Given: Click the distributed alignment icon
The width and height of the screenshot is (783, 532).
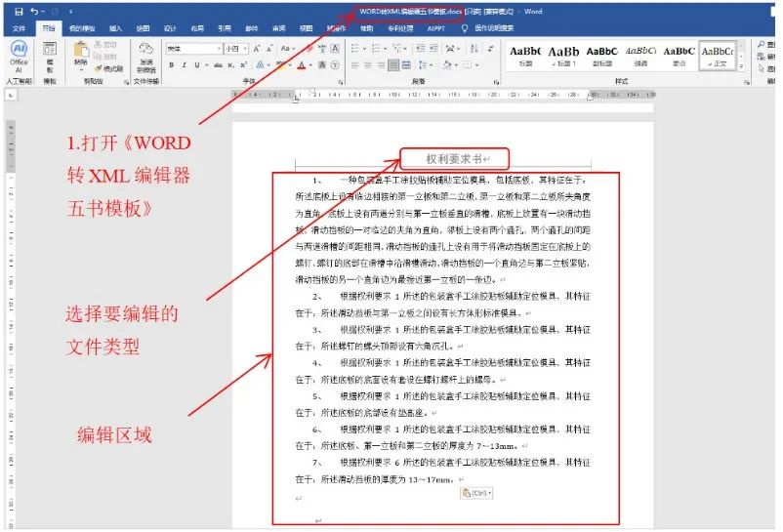Looking at the screenshot, I should click(x=406, y=64).
